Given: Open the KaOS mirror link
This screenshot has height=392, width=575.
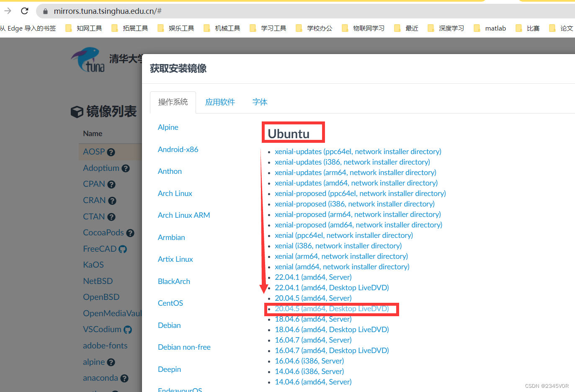Looking at the screenshot, I should [93, 265].
